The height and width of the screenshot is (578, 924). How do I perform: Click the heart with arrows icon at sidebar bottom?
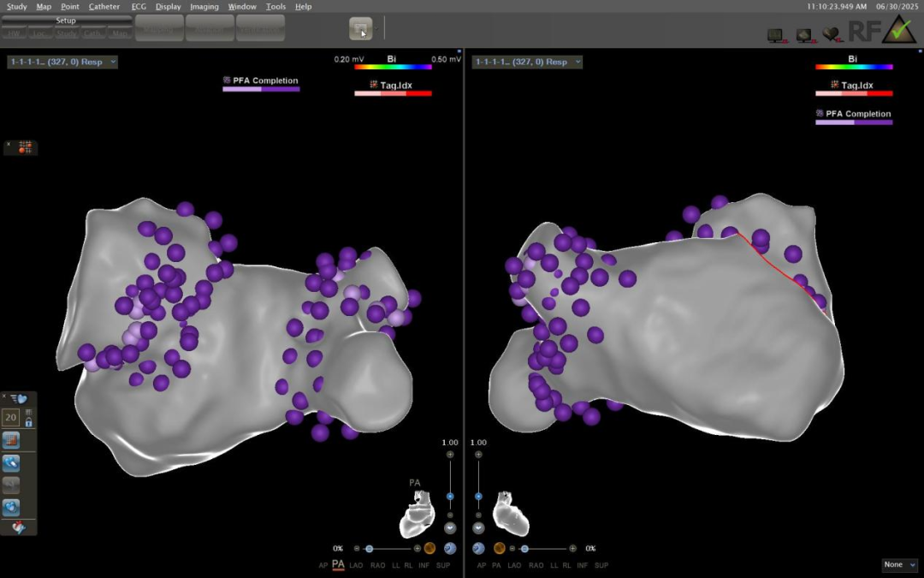pos(18,528)
